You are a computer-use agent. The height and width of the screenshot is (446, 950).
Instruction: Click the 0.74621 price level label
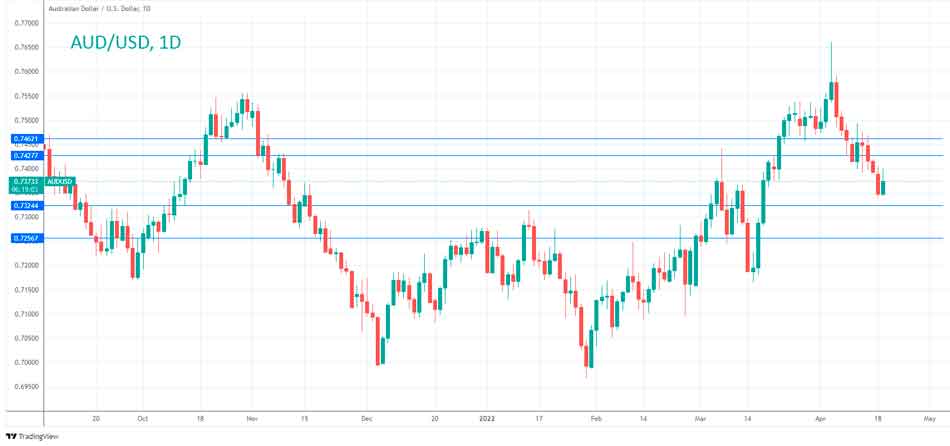coord(24,139)
